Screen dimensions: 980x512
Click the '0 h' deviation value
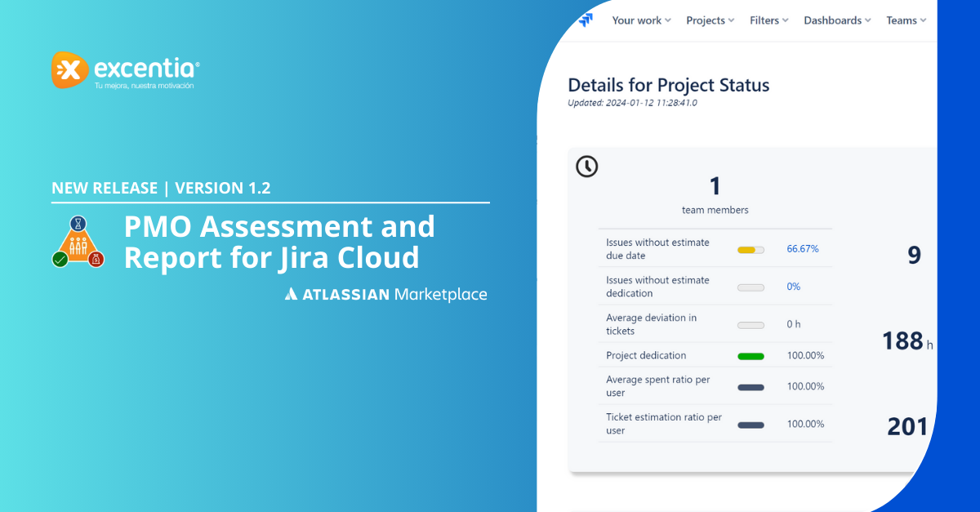pyautogui.click(x=794, y=324)
